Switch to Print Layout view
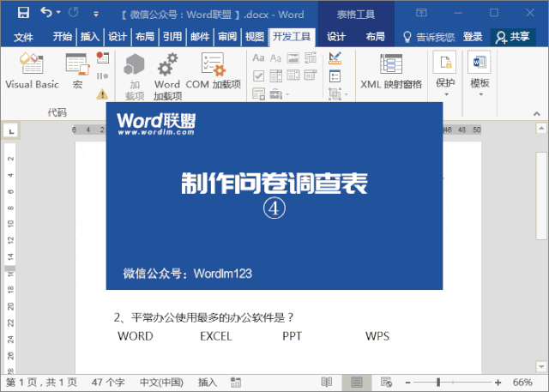The width and height of the screenshot is (549, 392). pos(357,383)
